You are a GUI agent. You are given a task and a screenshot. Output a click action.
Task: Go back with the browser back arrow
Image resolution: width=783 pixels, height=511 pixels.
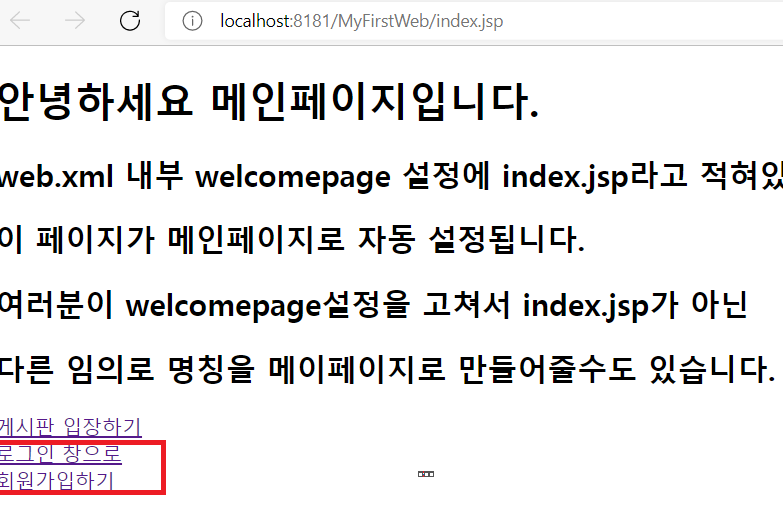[x=20, y=20]
